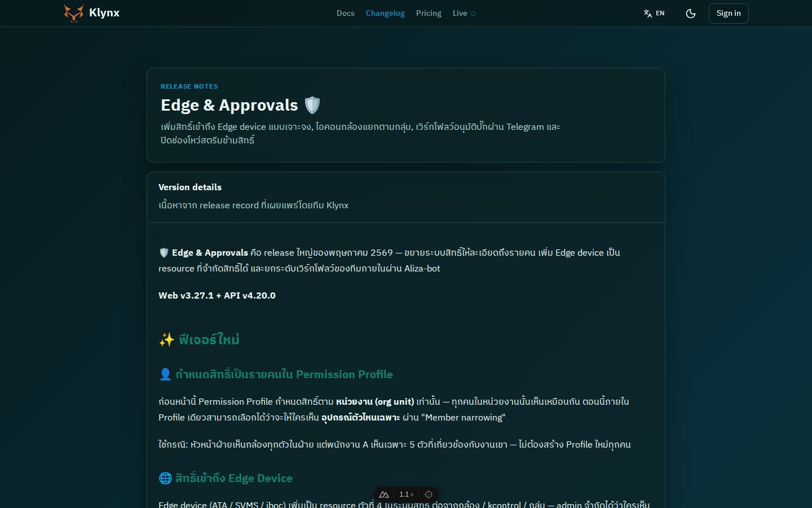Click the Live status indicator dot
812x508 pixels.
473,14
